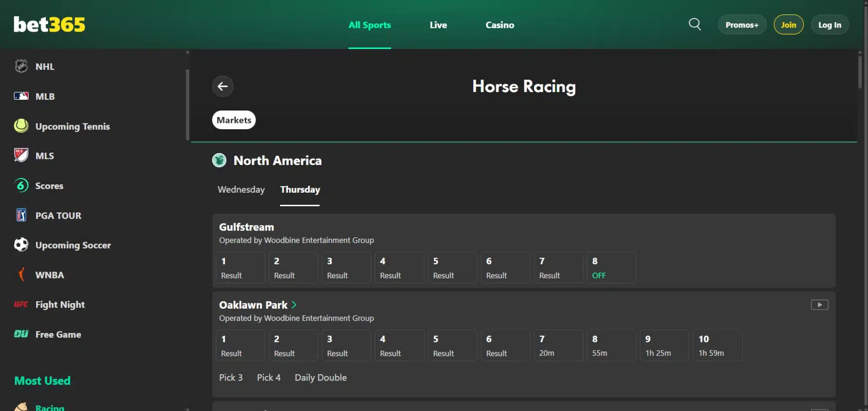Open Oaklawn Park race 7 in 20m
The width and height of the screenshot is (868, 411).
click(x=558, y=345)
